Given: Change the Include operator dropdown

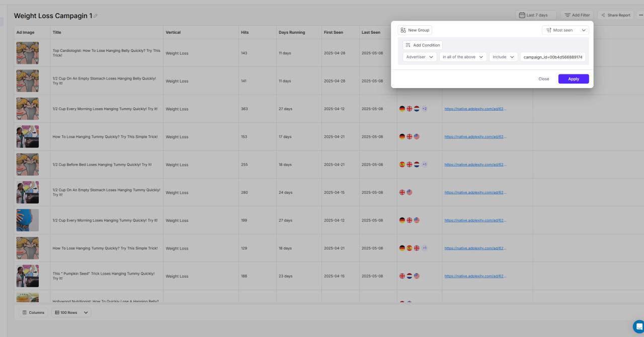Looking at the screenshot, I should [x=503, y=57].
